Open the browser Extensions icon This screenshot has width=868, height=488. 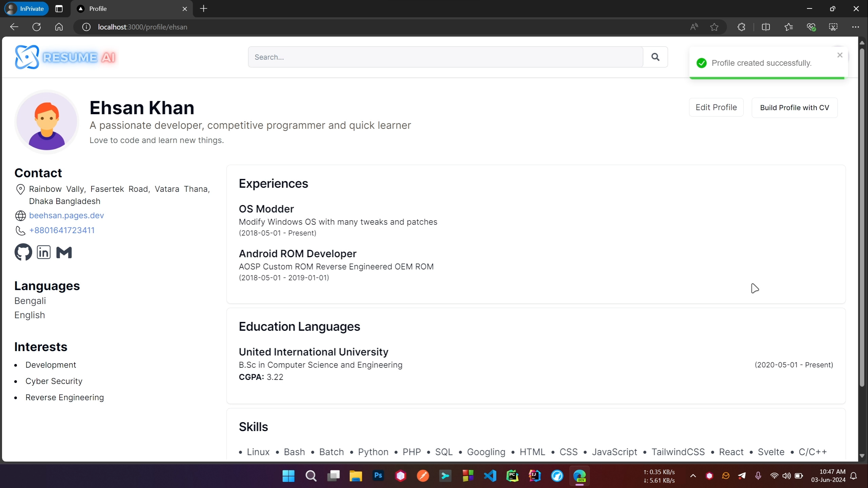(741, 27)
